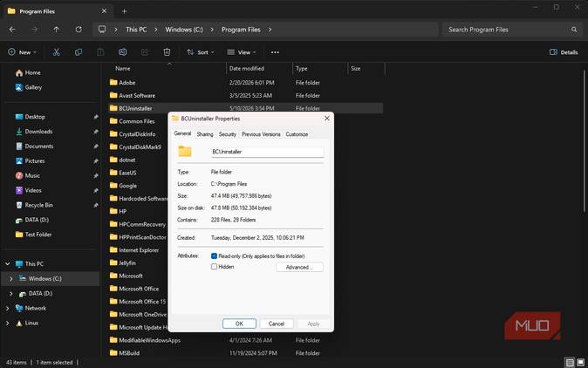Toggle the Read-only attribute checkbox
The width and height of the screenshot is (588, 368).
[x=214, y=256]
